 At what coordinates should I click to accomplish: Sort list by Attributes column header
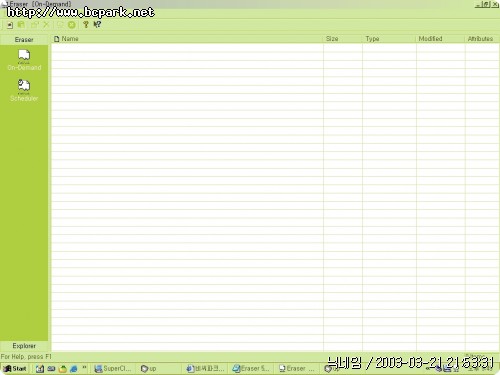pyautogui.click(x=482, y=39)
